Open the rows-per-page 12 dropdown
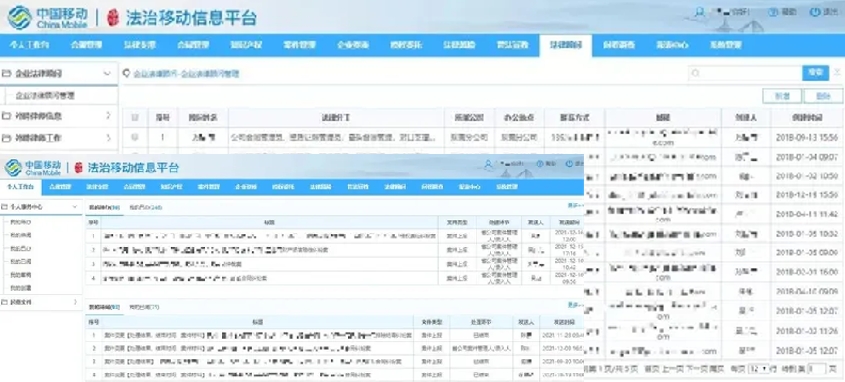The width and height of the screenshot is (845, 382). [759, 369]
